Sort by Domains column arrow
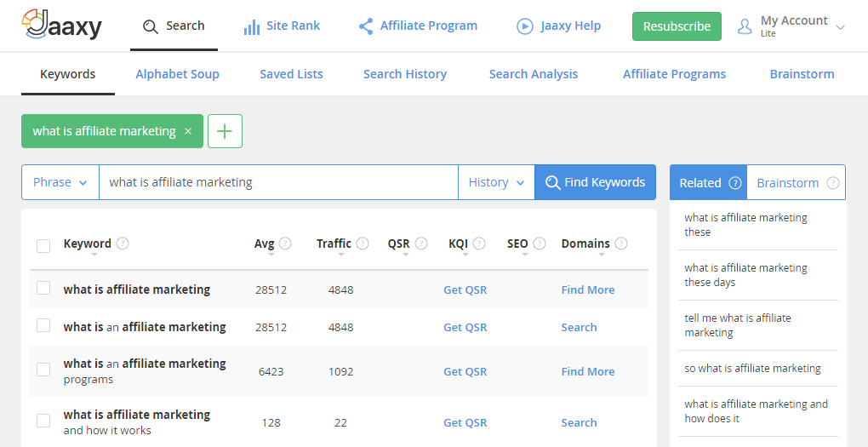Image resolution: width=868 pixels, height=447 pixels. tap(600, 255)
